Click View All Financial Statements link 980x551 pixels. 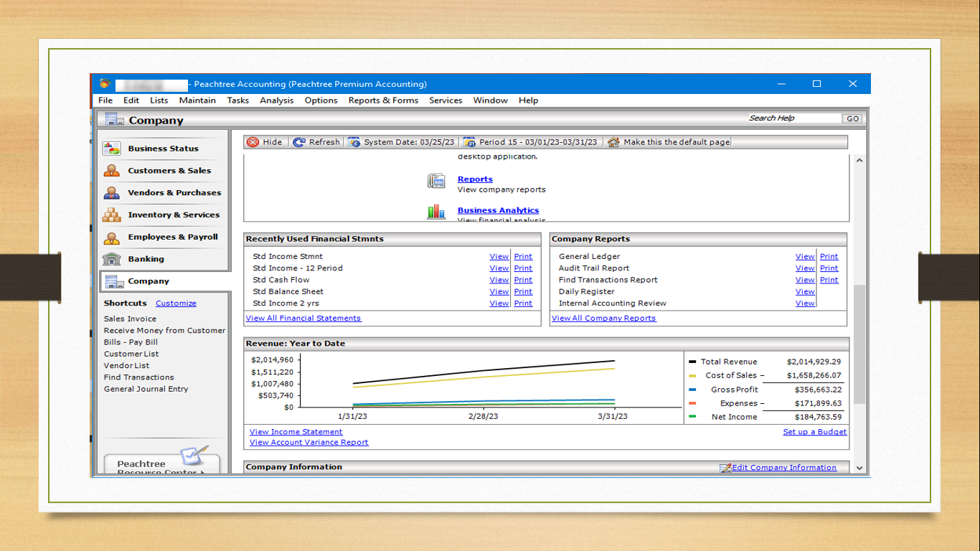point(303,319)
